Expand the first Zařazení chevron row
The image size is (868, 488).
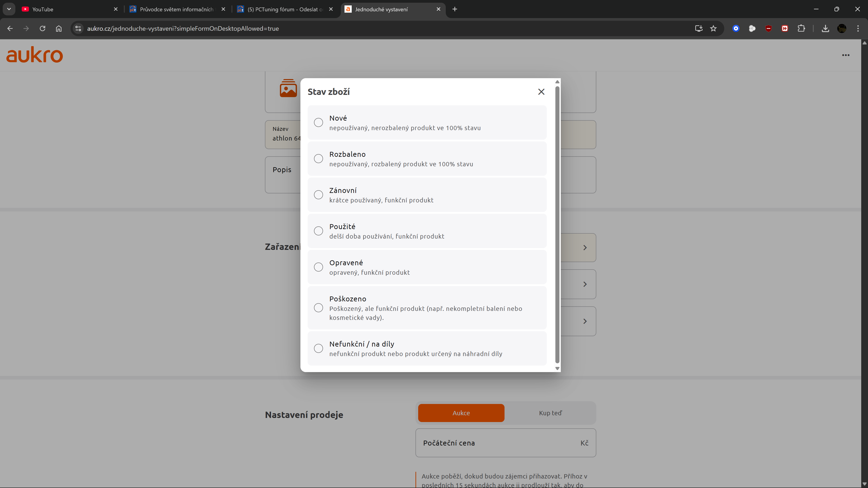click(x=585, y=248)
